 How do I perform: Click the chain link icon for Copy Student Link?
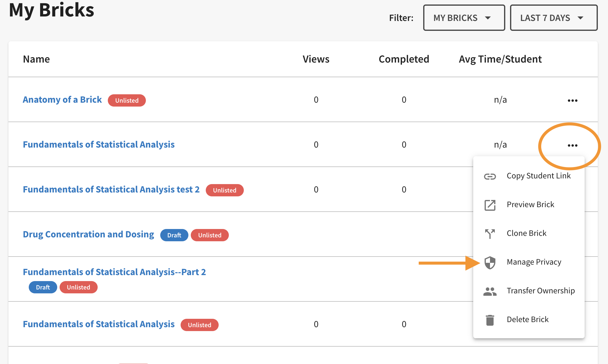coord(490,176)
